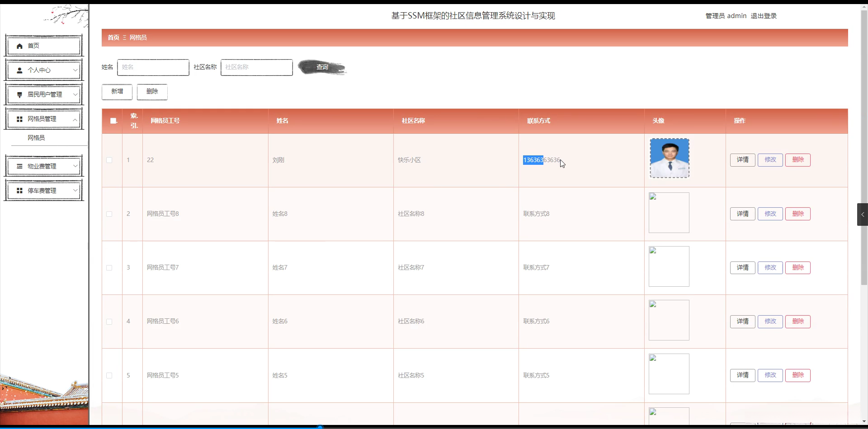Collapse the 网格员管理 chevron
The width and height of the screenshot is (868, 429).
75,119
